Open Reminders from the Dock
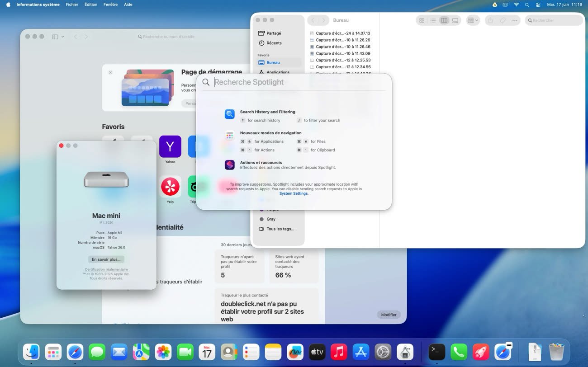588x367 pixels. click(x=251, y=352)
